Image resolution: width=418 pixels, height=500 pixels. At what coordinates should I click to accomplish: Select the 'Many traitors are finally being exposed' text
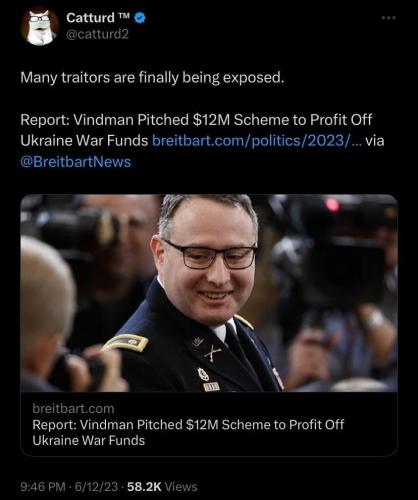152,78
